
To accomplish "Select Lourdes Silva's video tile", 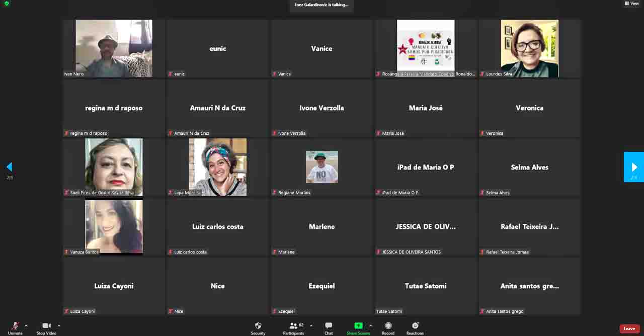I will tap(529, 49).
